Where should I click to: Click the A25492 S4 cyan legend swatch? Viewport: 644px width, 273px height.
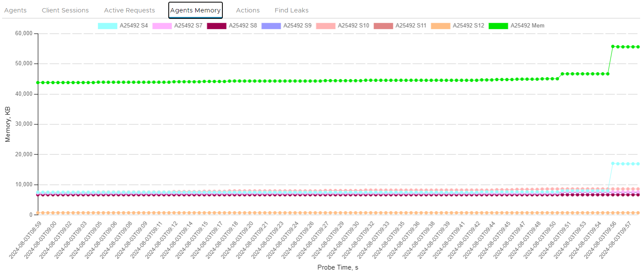coord(107,26)
